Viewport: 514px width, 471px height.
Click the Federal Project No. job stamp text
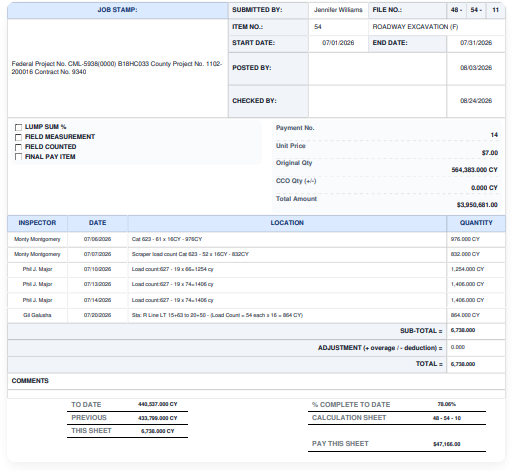[117, 68]
